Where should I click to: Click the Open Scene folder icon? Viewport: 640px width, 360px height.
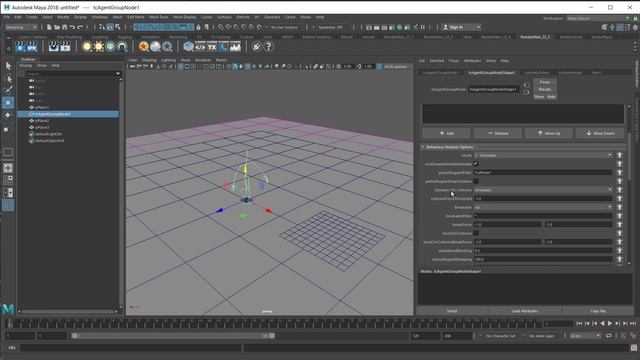[57, 27]
